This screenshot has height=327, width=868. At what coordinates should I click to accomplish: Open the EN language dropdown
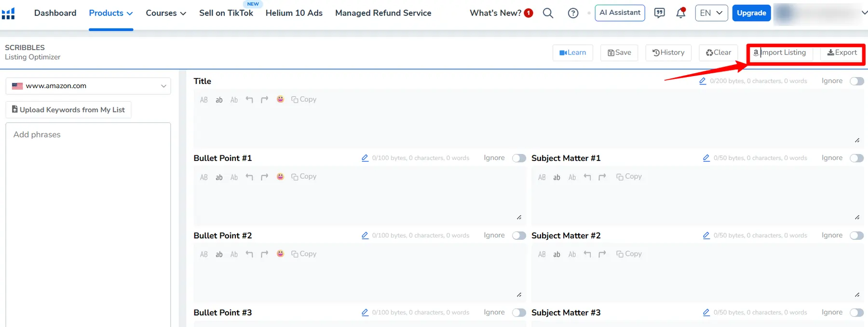711,13
